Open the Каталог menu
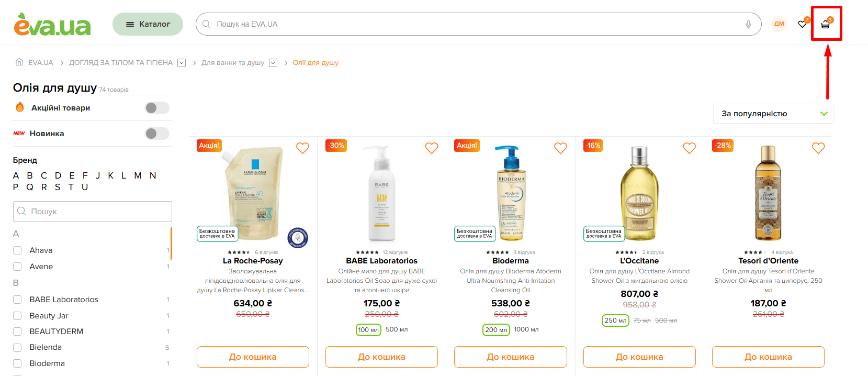The height and width of the screenshot is (376, 868). coord(148,24)
